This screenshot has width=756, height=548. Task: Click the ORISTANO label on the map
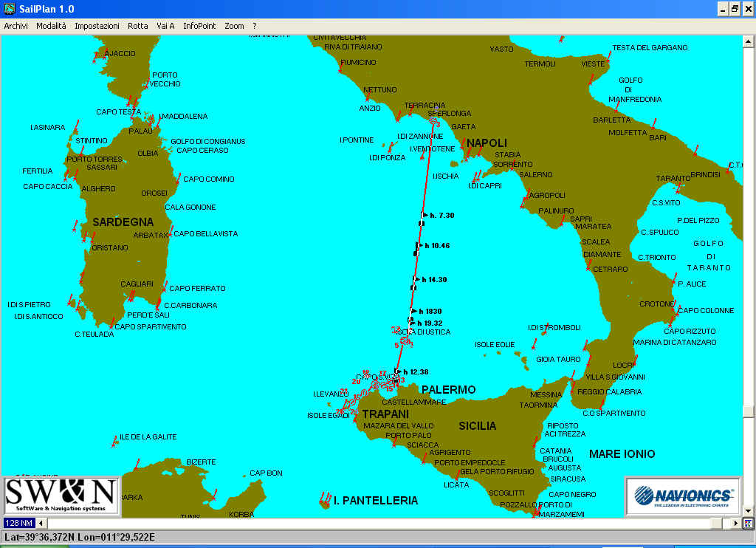[x=110, y=248]
